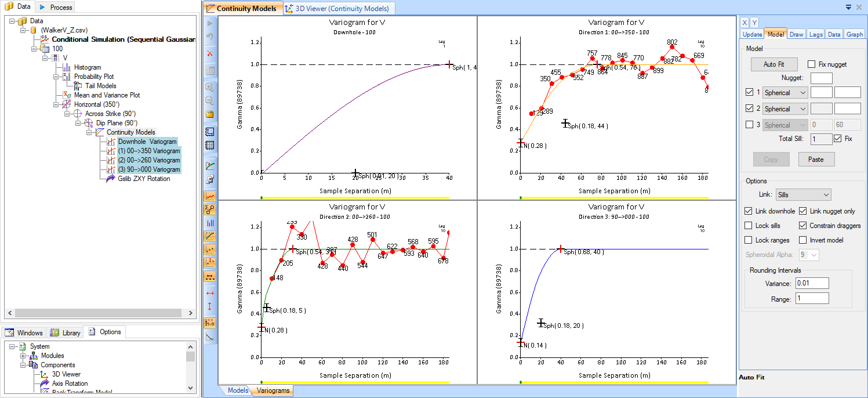Viewport: 868px width, 398px height.
Task: Enable the Fix nugget checkbox
Action: tap(812, 64)
